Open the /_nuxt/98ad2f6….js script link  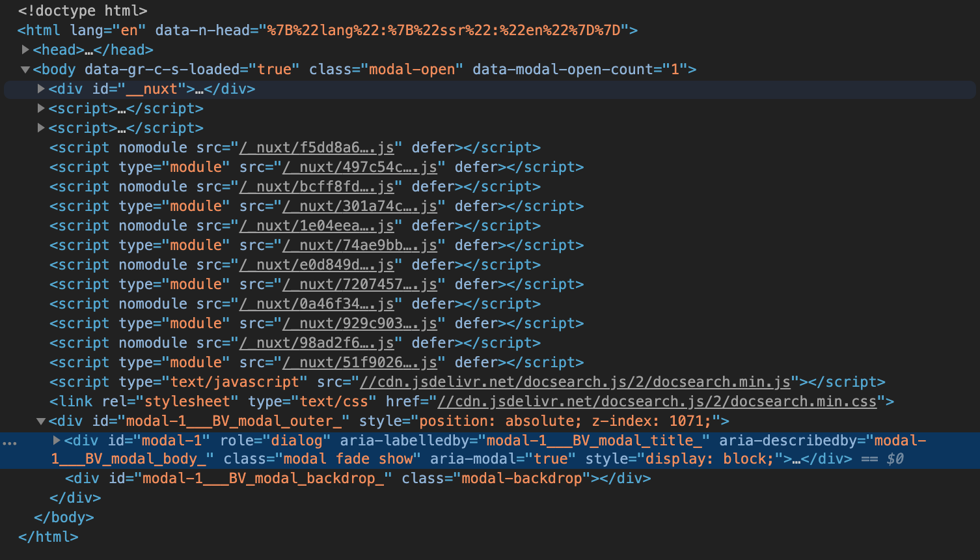(317, 343)
